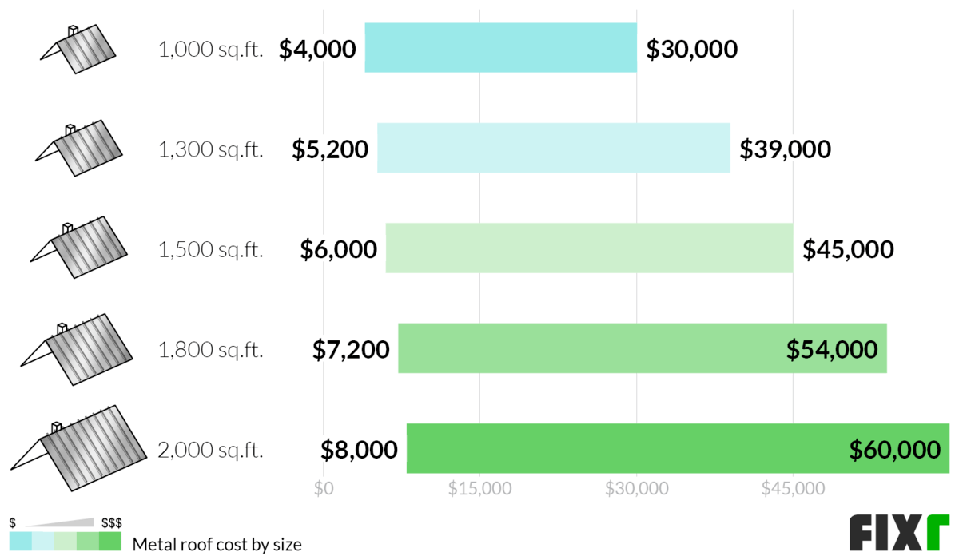Click the 1,000 sq.ft. roof icon

[x=78, y=49]
